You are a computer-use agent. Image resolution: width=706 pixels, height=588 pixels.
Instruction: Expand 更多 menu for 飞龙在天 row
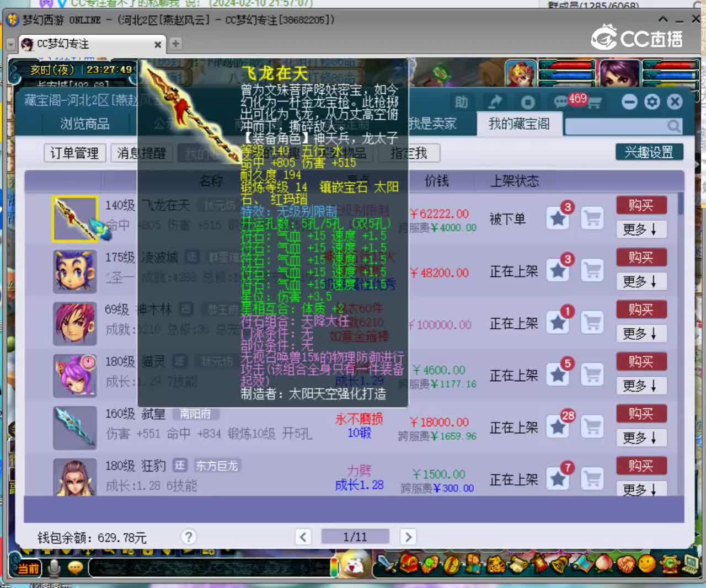tap(641, 229)
